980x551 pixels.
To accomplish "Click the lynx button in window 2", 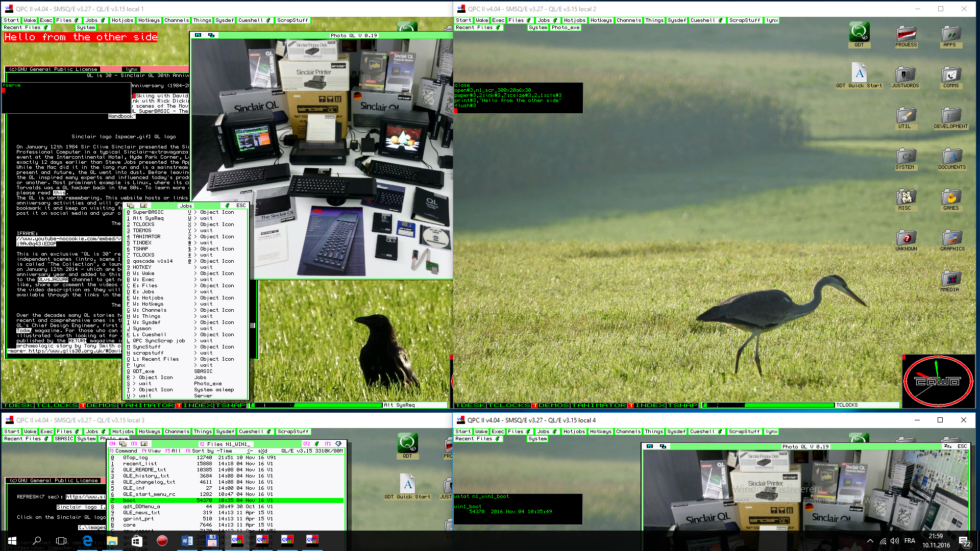I will click(772, 20).
